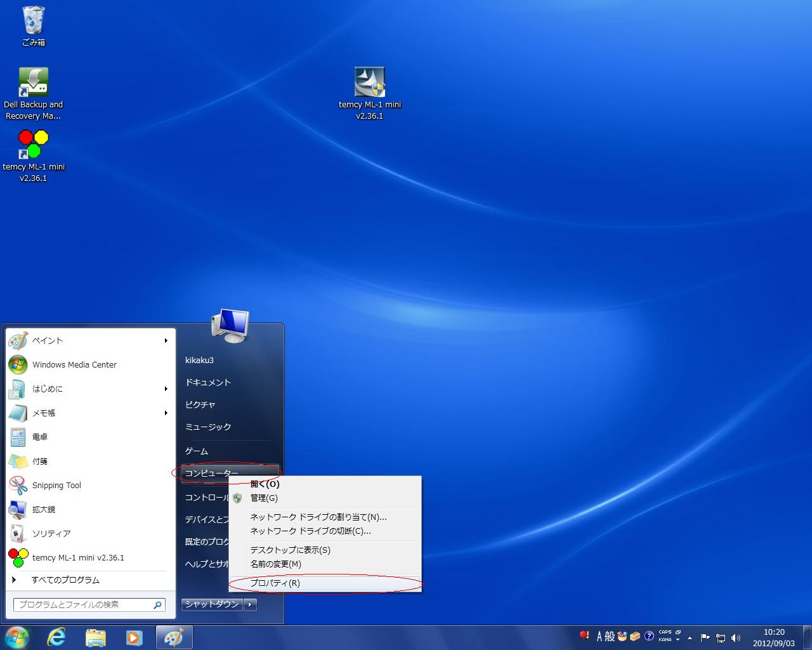Toggle CAPS lock indicator in language bar

665,632
